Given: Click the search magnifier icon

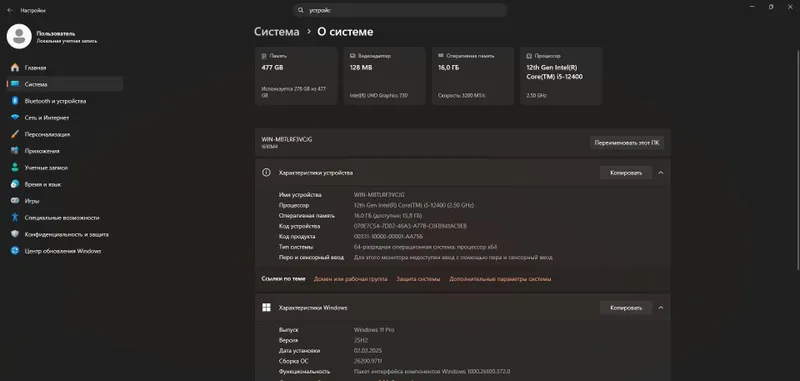Looking at the screenshot, I should [x=301, y=10].
